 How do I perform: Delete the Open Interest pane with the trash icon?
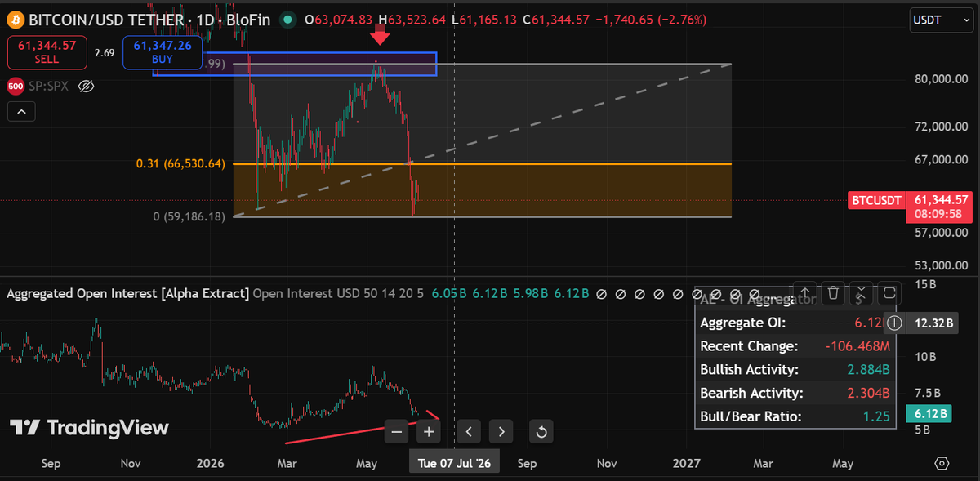coord(832,292)
